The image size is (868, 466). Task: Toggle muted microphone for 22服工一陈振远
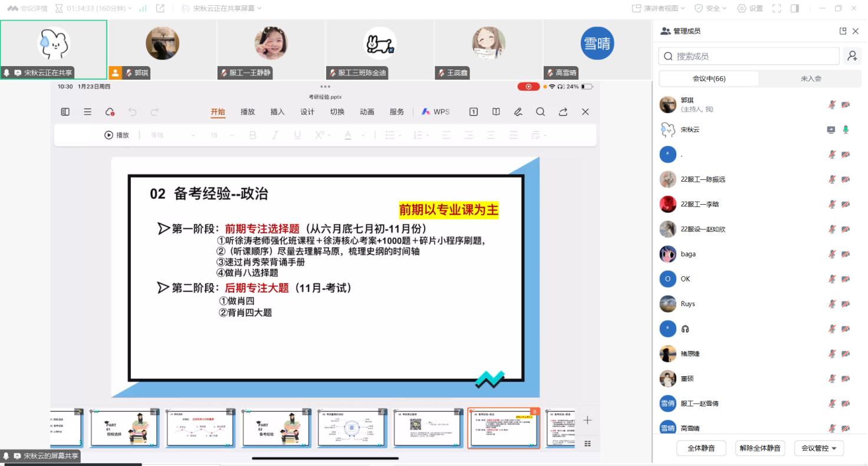point(832,179)
